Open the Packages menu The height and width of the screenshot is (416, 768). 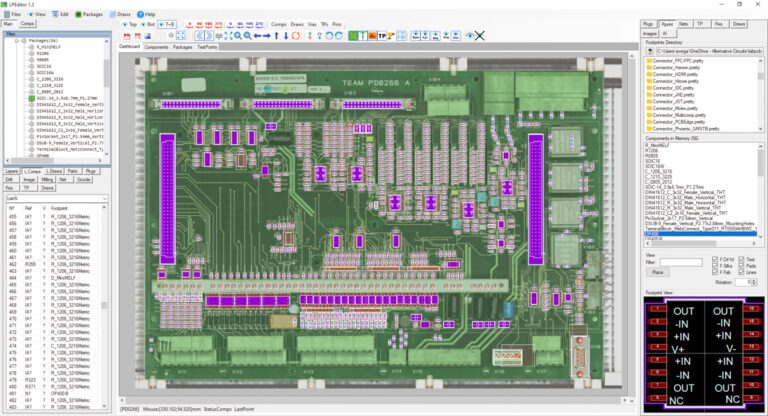tap(89, 14)
